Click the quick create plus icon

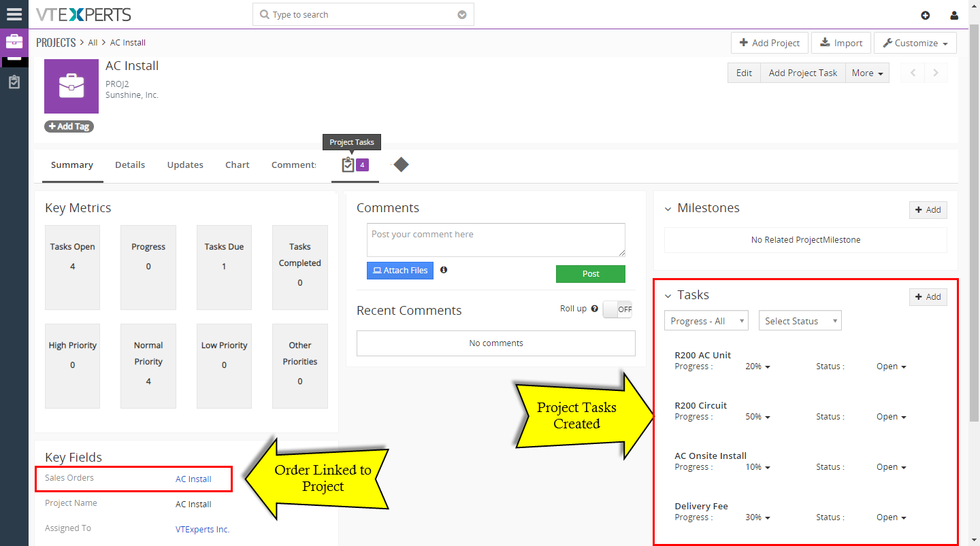925,15
